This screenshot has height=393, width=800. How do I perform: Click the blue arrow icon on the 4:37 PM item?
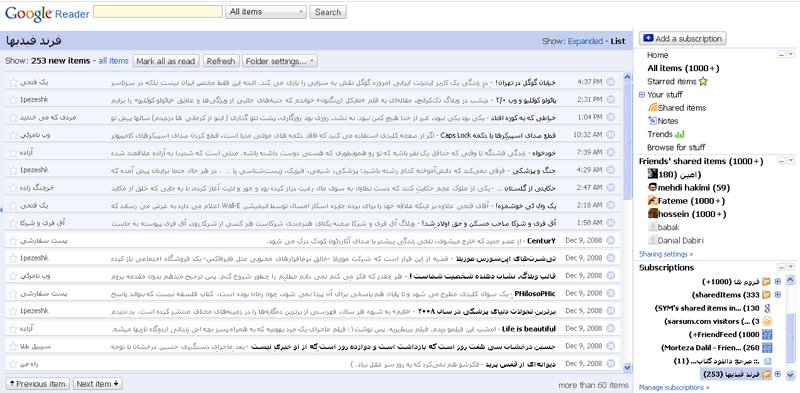611,82
